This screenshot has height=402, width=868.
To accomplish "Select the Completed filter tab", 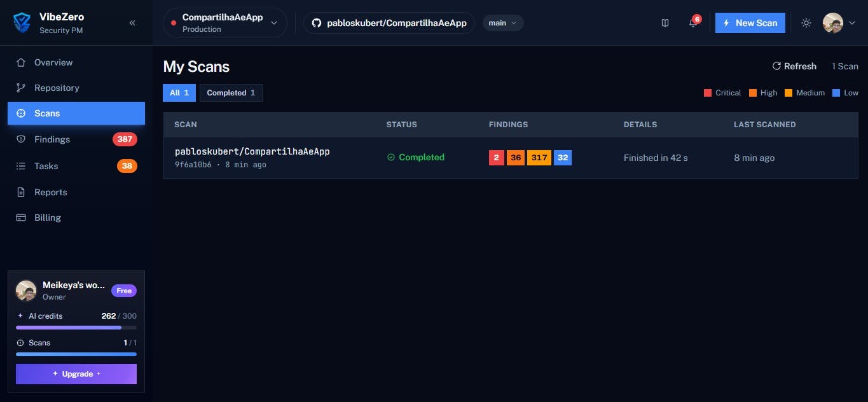I will (x=231, y=93).
